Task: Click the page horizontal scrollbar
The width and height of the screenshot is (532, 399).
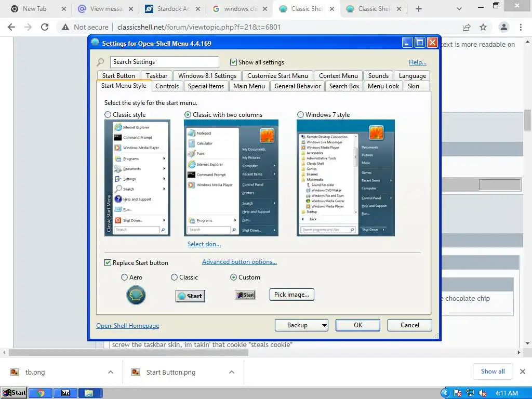Action: (x=128, y=353)
